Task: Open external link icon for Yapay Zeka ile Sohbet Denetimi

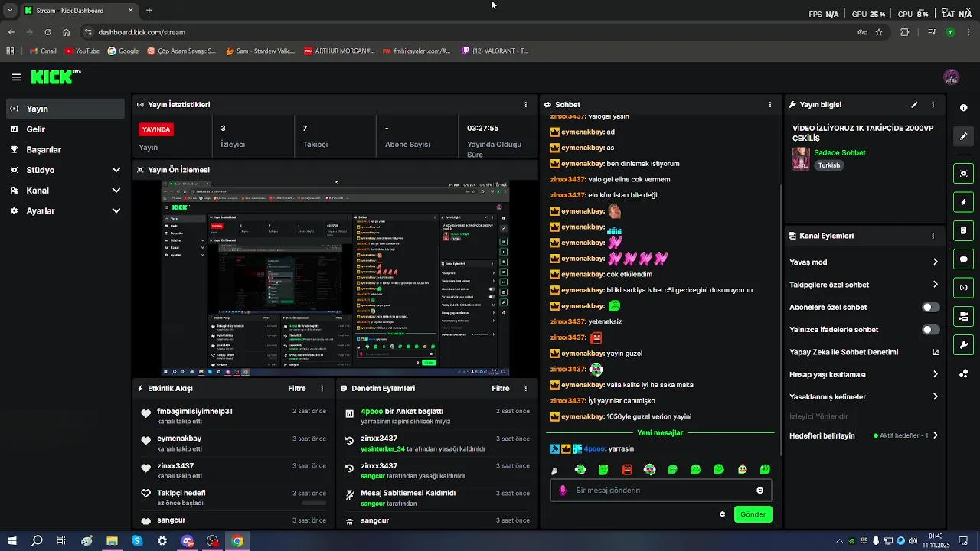Action: [935, 353]
